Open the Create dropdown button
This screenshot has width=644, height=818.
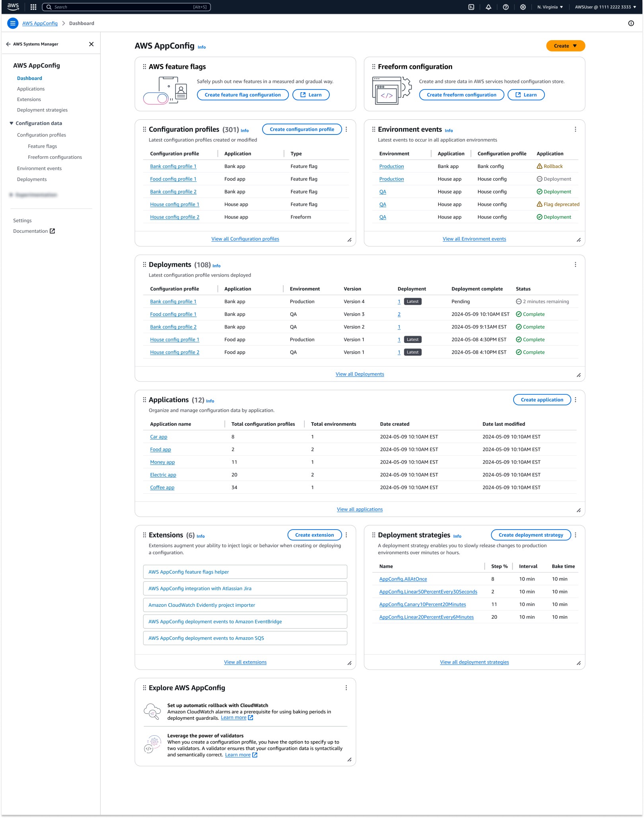[565, 46]
